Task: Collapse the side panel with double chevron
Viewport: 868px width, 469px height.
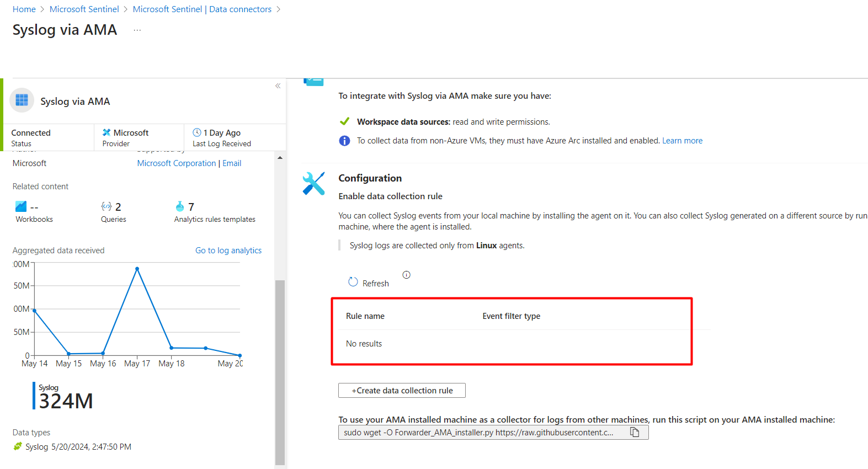Action: (x=278, y=86)
